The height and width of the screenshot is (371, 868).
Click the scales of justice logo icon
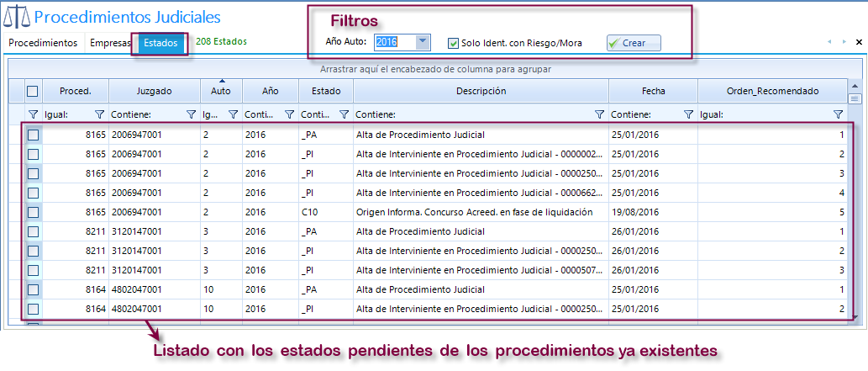(x=16, y=17)
